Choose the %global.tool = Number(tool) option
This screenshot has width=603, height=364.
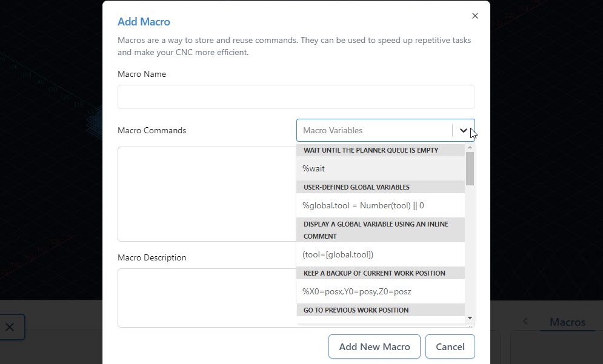click(x=381, y=205)
